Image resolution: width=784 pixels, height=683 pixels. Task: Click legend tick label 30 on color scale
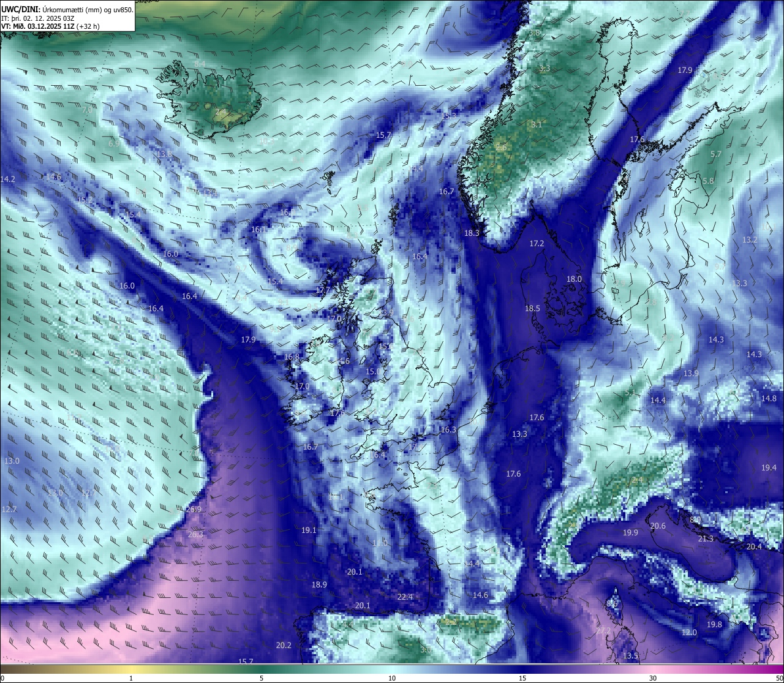653,678
